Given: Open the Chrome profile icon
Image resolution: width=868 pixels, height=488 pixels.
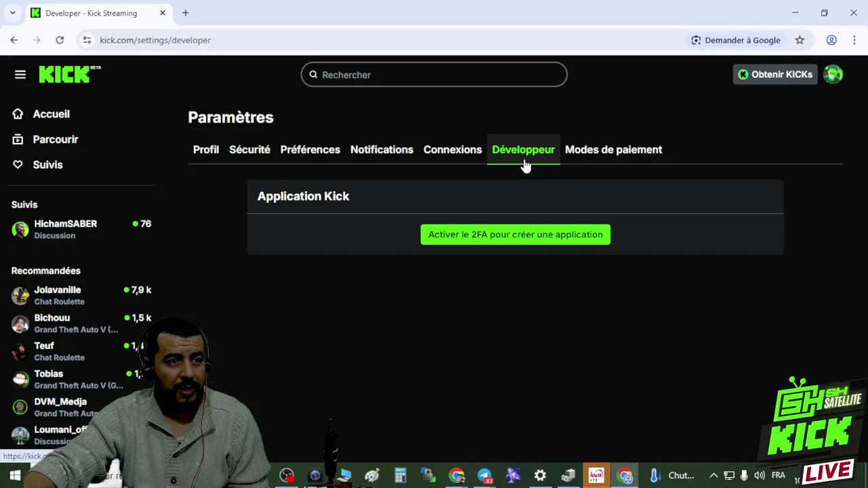Looking at the screenshot, I should [x=831, y=40].
